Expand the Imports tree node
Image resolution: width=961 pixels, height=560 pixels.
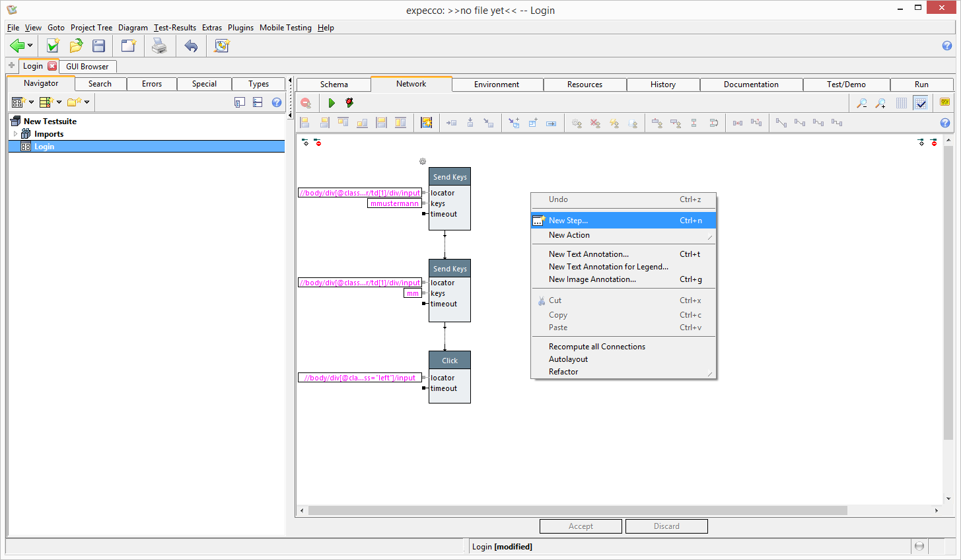16,134
